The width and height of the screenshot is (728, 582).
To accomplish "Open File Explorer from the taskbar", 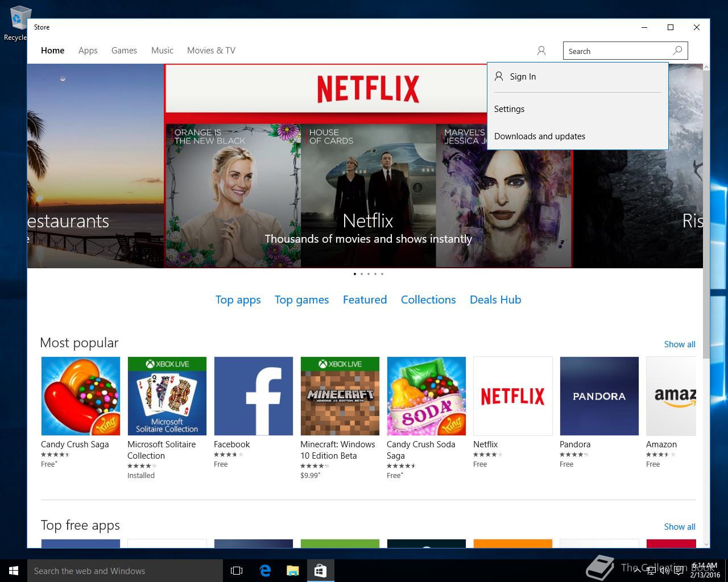I will coord(292,571).
